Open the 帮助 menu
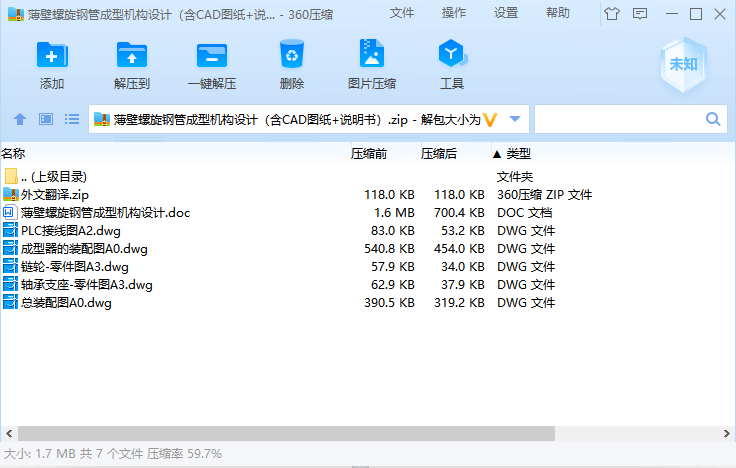Viewport: 736px width, 468px height. click(x=558, y=13)
